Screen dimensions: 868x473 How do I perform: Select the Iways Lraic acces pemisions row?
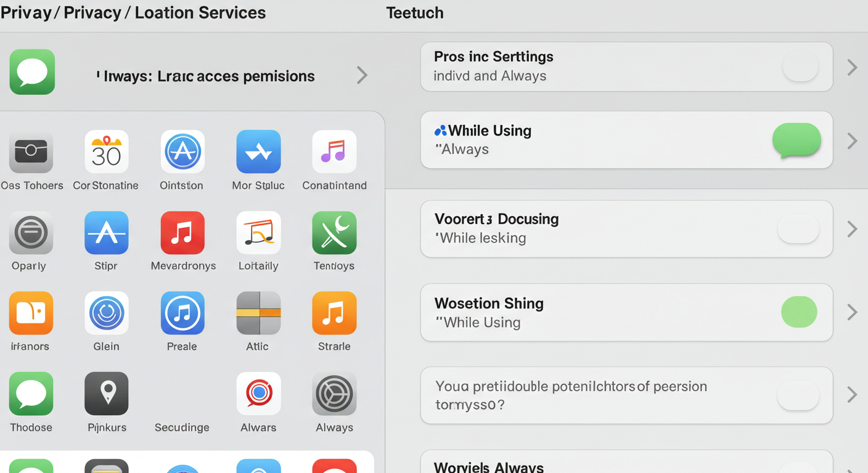click(x=191, y=73)
